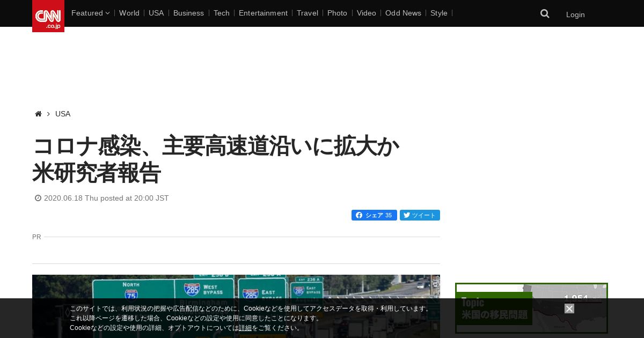The height and width of the screenshot is (338, 644).
Task: Open the Video section
Action: (x=367, y=13)
